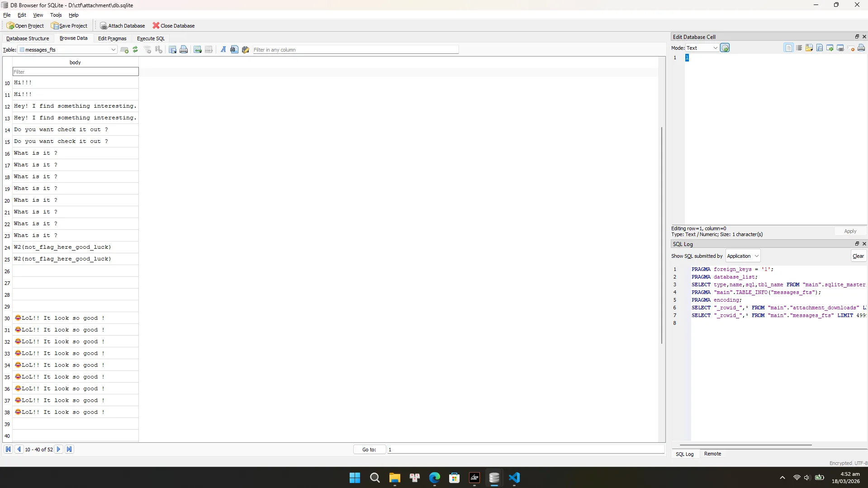This screenshot has height=488, width=868.
Task: Open File Explorer from the taskbar
Action: pos(394,478)
